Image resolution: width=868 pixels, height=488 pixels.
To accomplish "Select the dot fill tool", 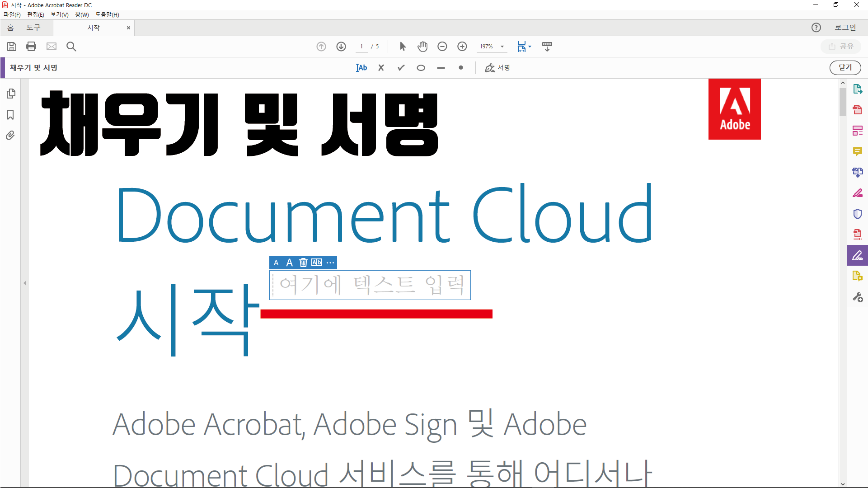I will point(460,68).
